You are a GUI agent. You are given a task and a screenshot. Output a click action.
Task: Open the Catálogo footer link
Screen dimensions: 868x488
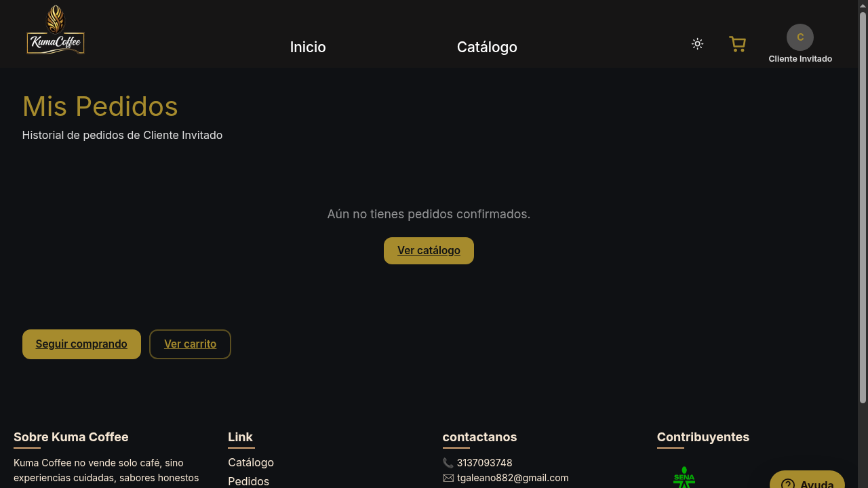(x=251, y=462)
